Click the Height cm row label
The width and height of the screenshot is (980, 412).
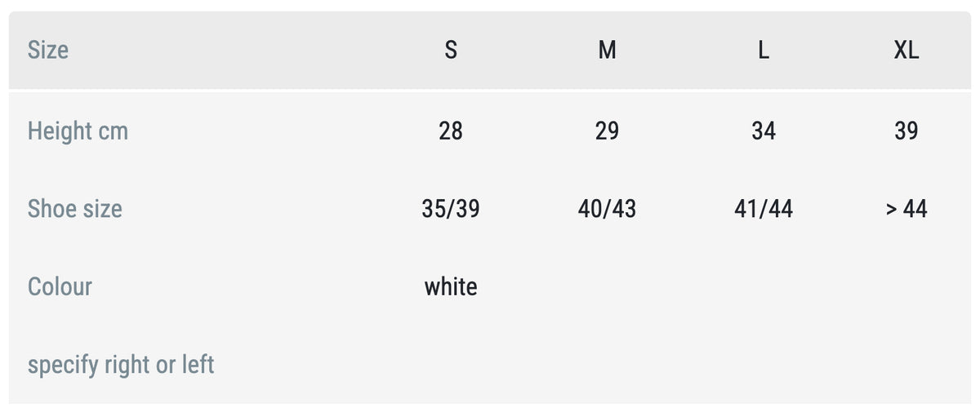[x=78, y=131]
